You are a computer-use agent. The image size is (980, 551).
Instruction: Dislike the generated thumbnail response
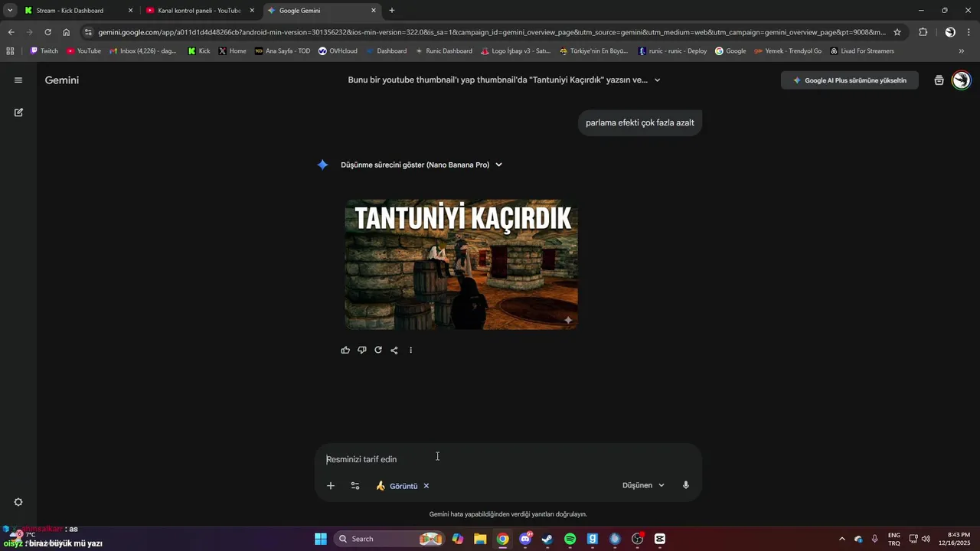(361, 350)
